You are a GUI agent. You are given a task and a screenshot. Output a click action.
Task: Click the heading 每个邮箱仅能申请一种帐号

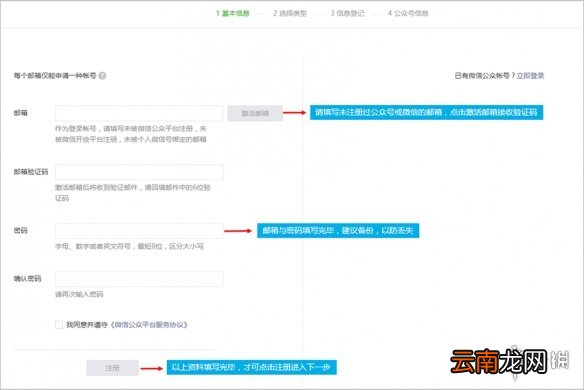click(x=55, y=76)
